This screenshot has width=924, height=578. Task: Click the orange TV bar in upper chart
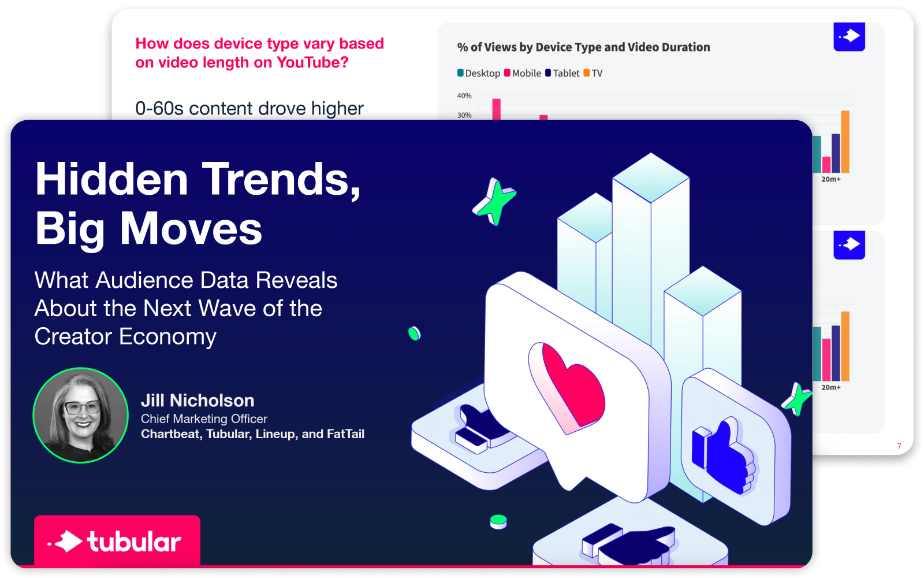(x=845, y=142)
